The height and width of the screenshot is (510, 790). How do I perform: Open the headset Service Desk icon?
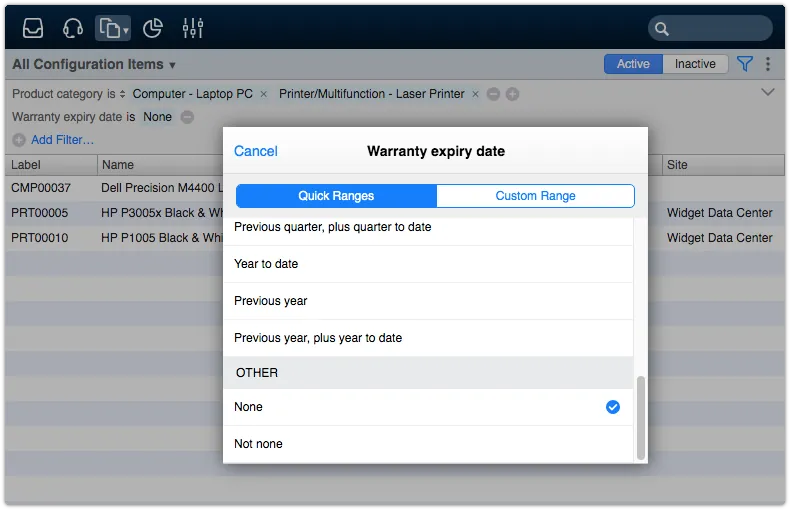click(x=73, y=28)
